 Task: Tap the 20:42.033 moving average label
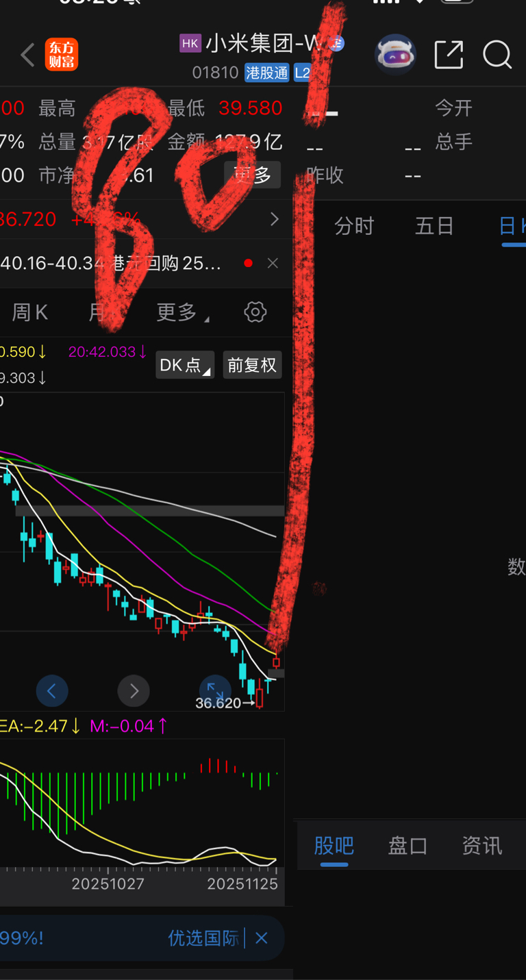tap(108, 352)
